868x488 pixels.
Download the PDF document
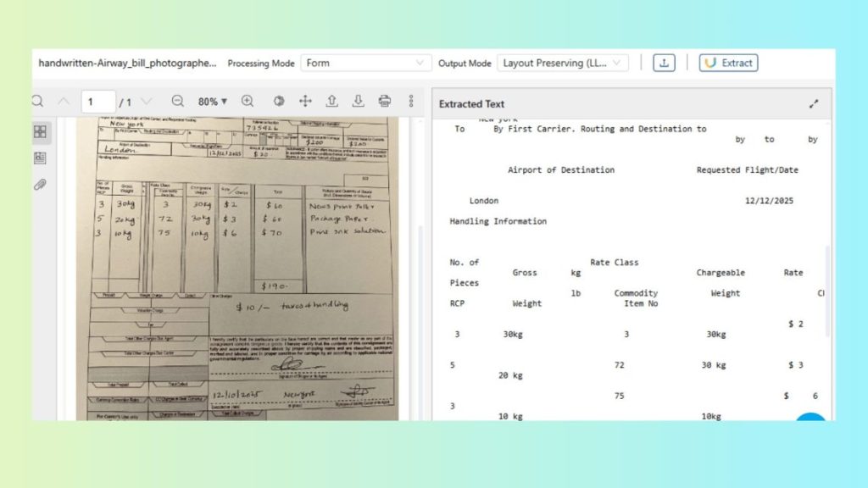tap(359, 101)
